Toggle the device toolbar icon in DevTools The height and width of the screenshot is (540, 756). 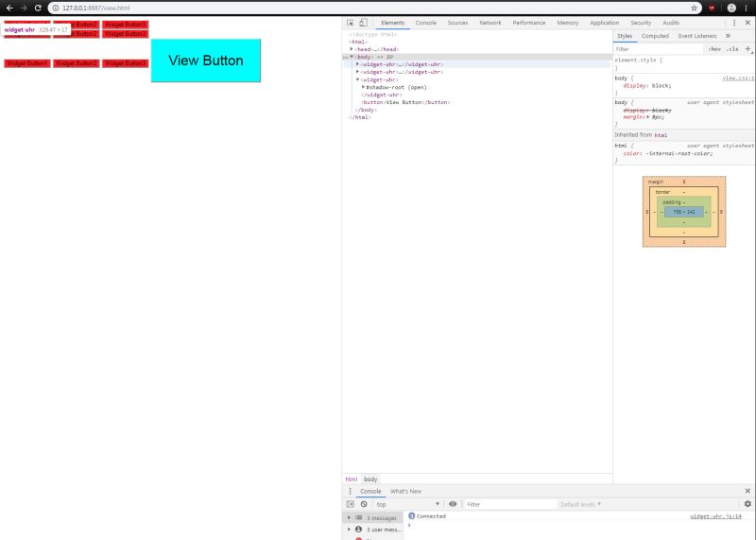coord(363,23)
